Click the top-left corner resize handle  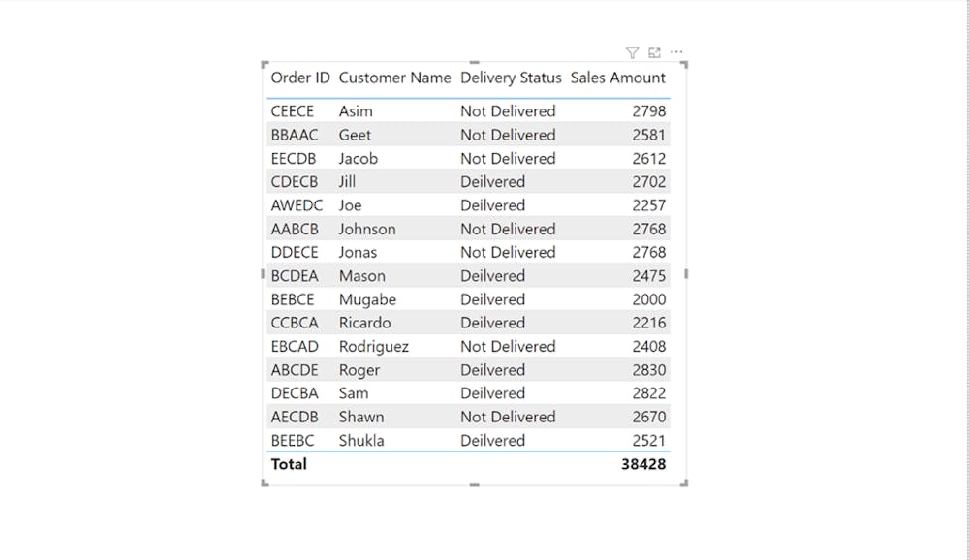point(266,65)
